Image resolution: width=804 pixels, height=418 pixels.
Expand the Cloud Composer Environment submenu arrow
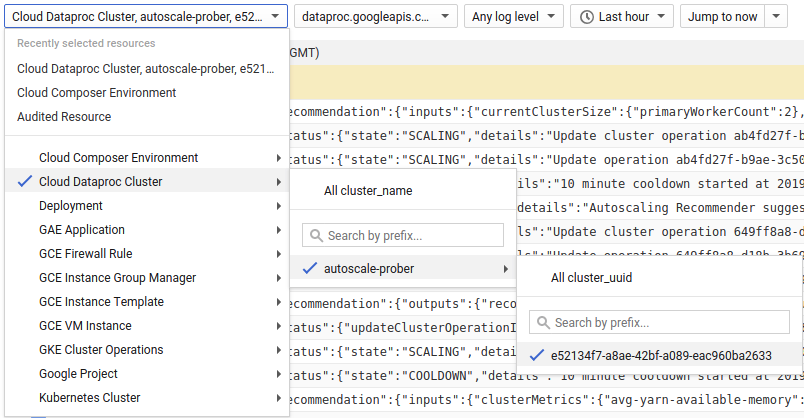(x=278, y=158)
